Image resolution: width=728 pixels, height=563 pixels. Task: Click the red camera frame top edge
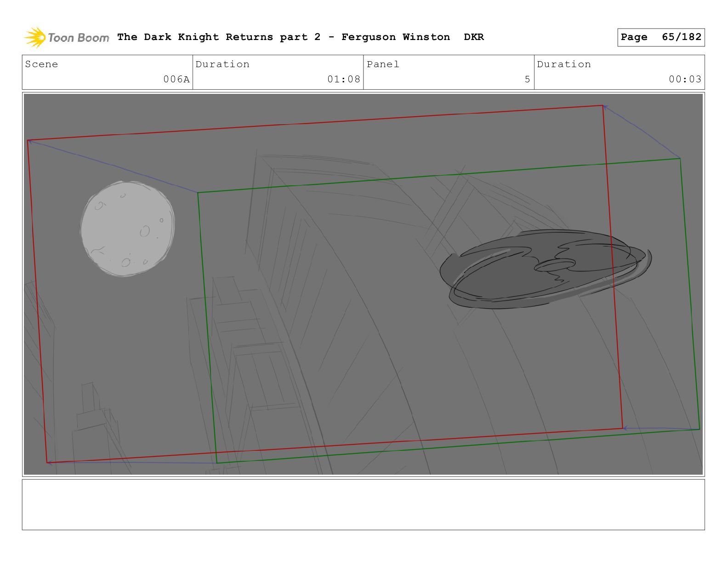click(315, 123)
